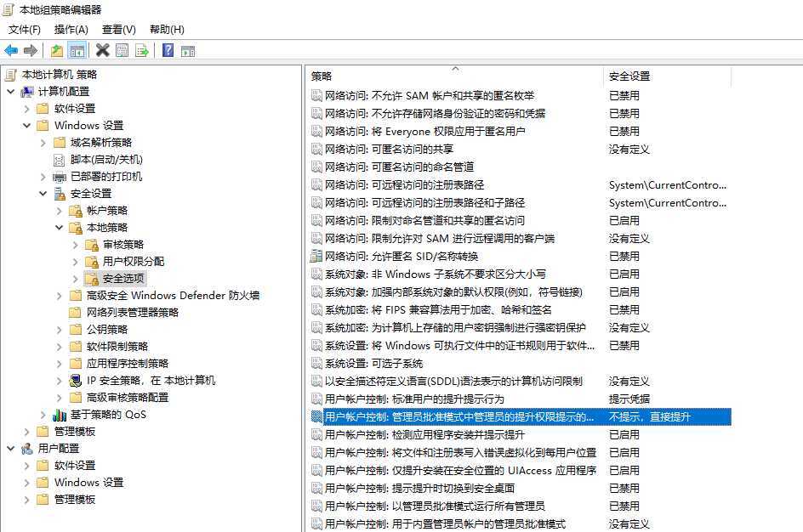Click the 脚本(启动/关机) script icon
This screenshot has width=803, height=532.
click(60, 160)
